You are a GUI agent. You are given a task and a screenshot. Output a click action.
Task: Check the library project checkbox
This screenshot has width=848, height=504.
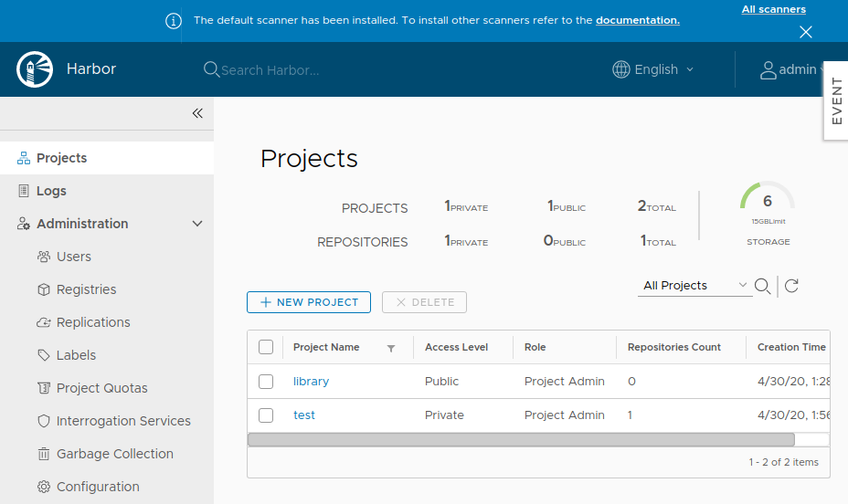coord(266,382)
